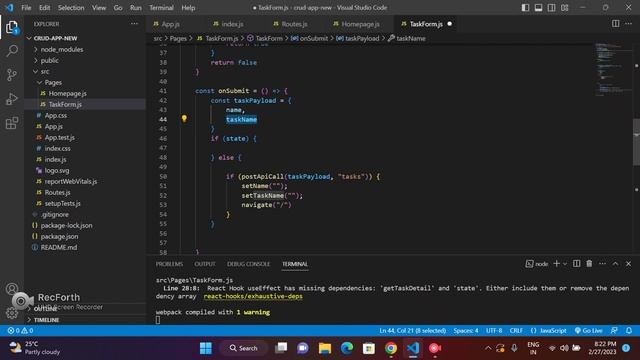640x360 pixels.
Task: Close the terminal panel
Action: pyautogui.click(x=628, y=264)
